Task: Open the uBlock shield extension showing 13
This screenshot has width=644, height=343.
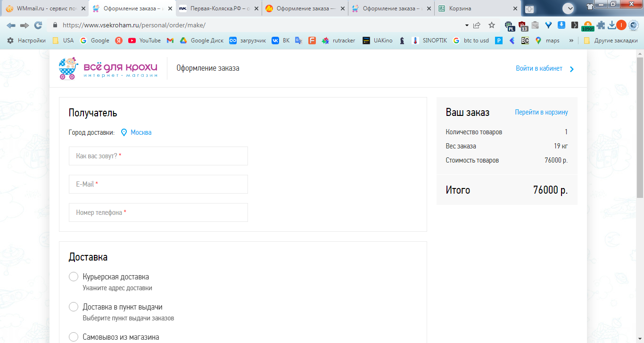Action: [x=522, y=25]
